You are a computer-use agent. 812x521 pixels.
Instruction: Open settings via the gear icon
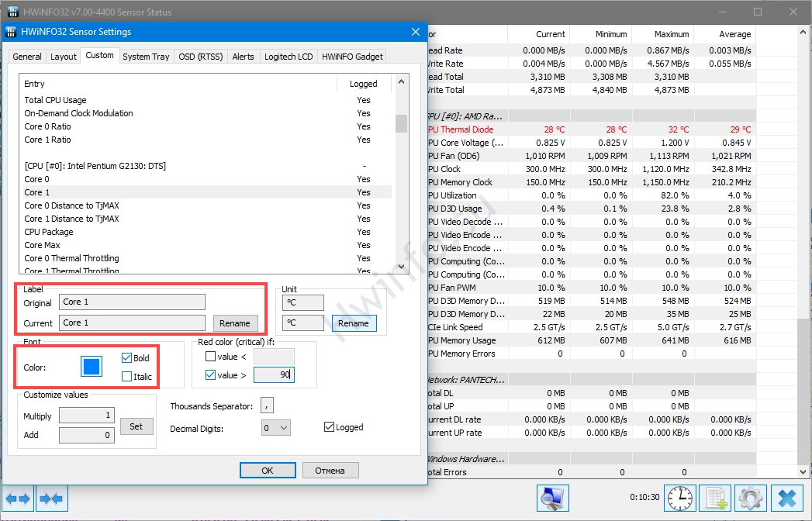[750, 498]
